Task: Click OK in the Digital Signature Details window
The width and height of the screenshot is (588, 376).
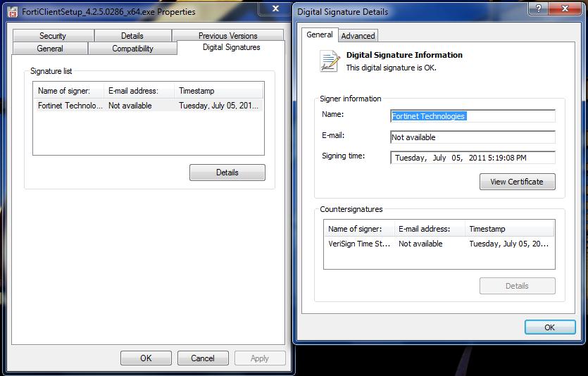Action: coord(550,327)
